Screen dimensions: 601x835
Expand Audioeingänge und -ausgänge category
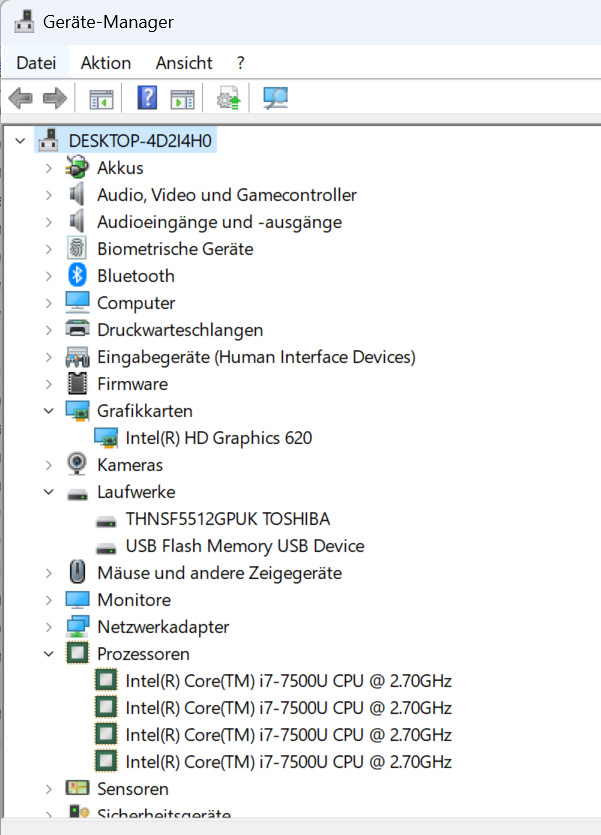pyautogui.click(x=48, y=222)
